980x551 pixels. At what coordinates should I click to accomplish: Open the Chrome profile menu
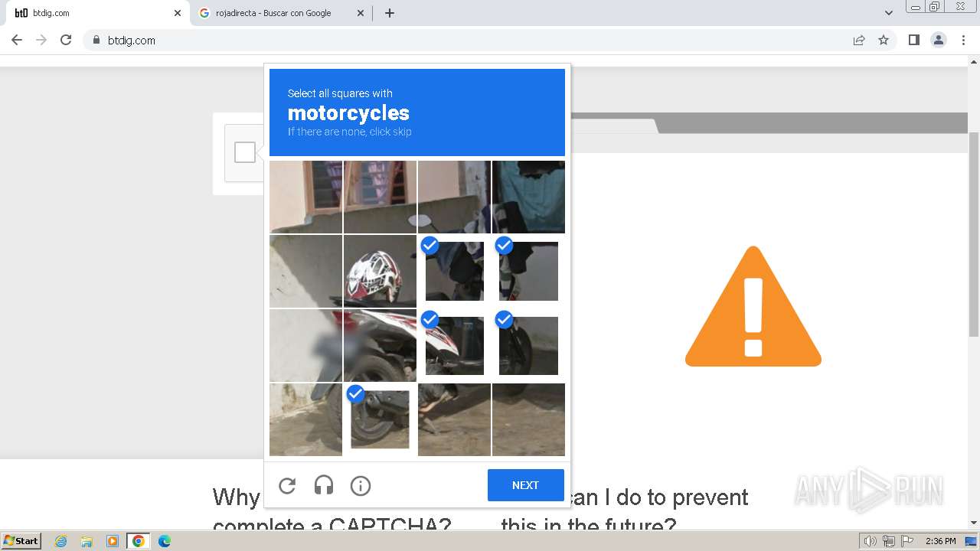point(939,40)
